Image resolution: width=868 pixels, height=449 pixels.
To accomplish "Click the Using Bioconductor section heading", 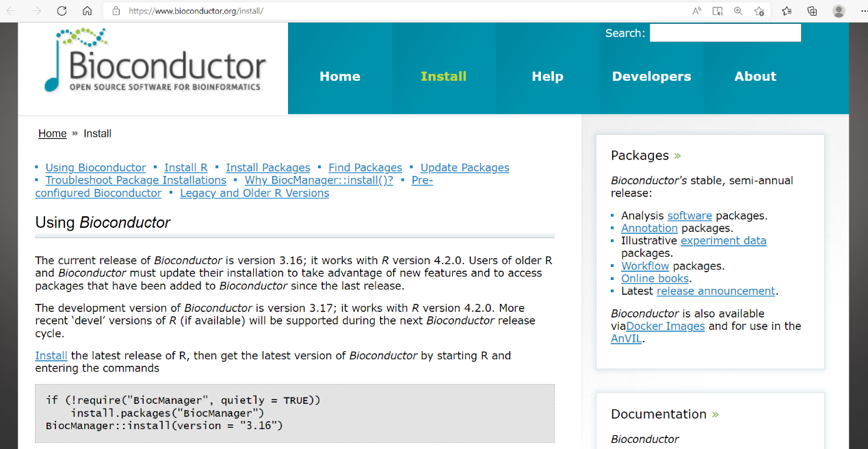I will (103, 223).
